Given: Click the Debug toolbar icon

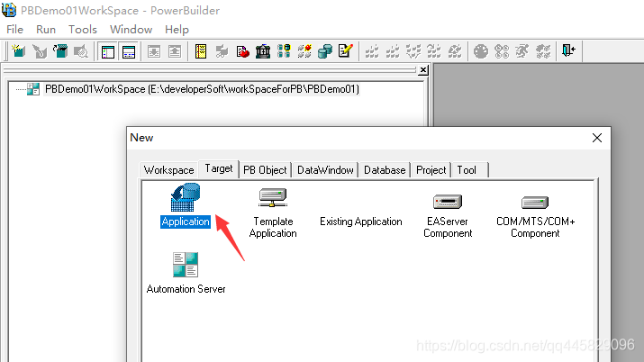Looking at the screenshot, I should (x=481, y=51).
